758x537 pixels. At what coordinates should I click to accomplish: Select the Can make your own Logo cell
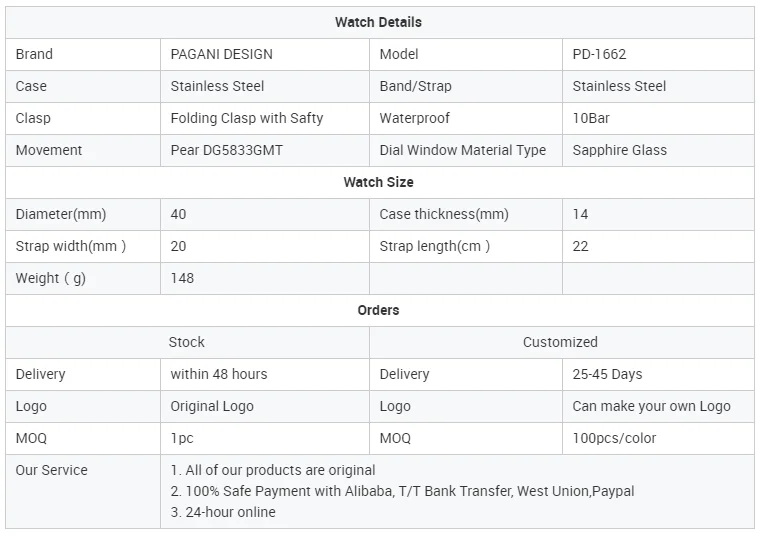[651, 406]
